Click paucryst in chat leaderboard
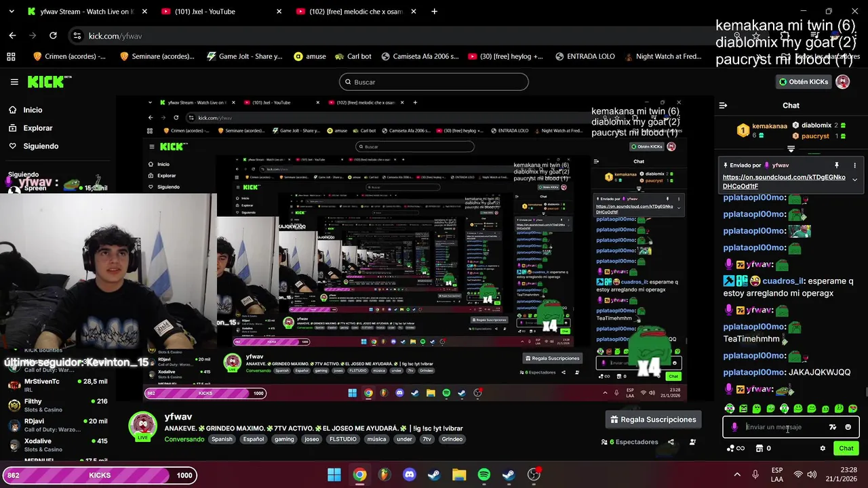This screenshot has height=488, width=868. [x=815, y=136]
